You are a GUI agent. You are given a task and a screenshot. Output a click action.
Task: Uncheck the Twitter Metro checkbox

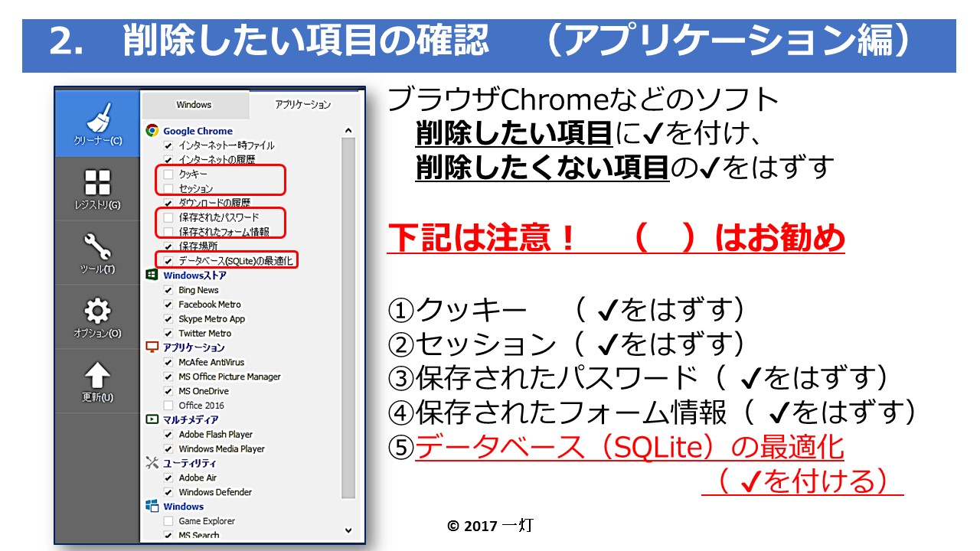click(x=168, y=334)
